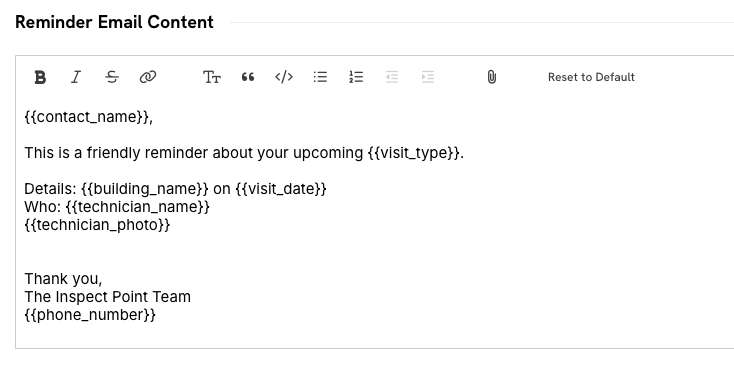734x367 pixels.
Task: Click the Reminder Email Content heading
Action: 114,22
